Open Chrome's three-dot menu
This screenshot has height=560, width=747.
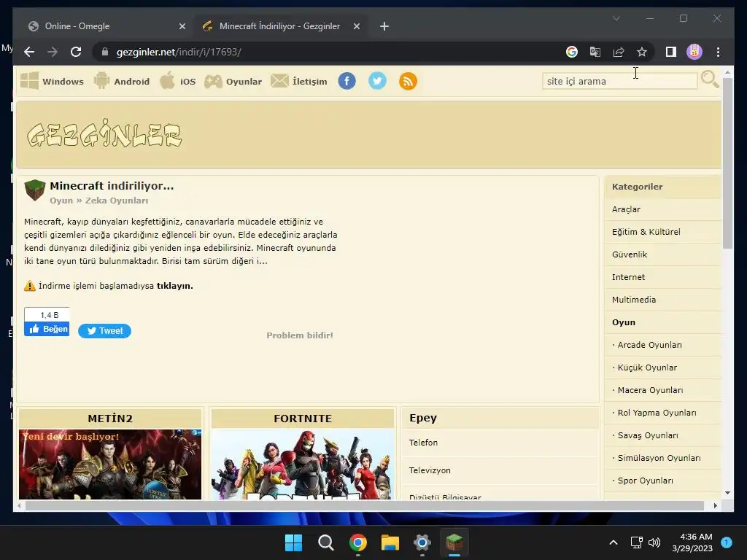718,52
